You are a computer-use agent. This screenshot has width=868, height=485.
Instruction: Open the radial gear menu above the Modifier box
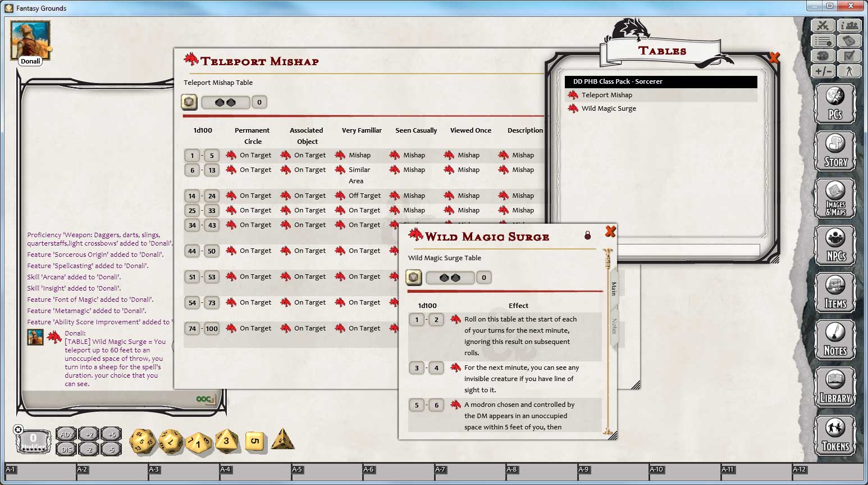[x=19, y=429]
